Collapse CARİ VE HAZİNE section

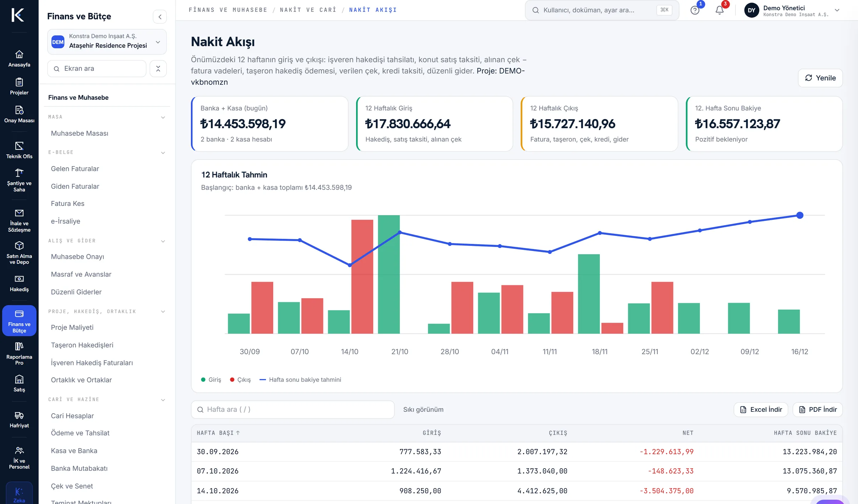(163, 400)
